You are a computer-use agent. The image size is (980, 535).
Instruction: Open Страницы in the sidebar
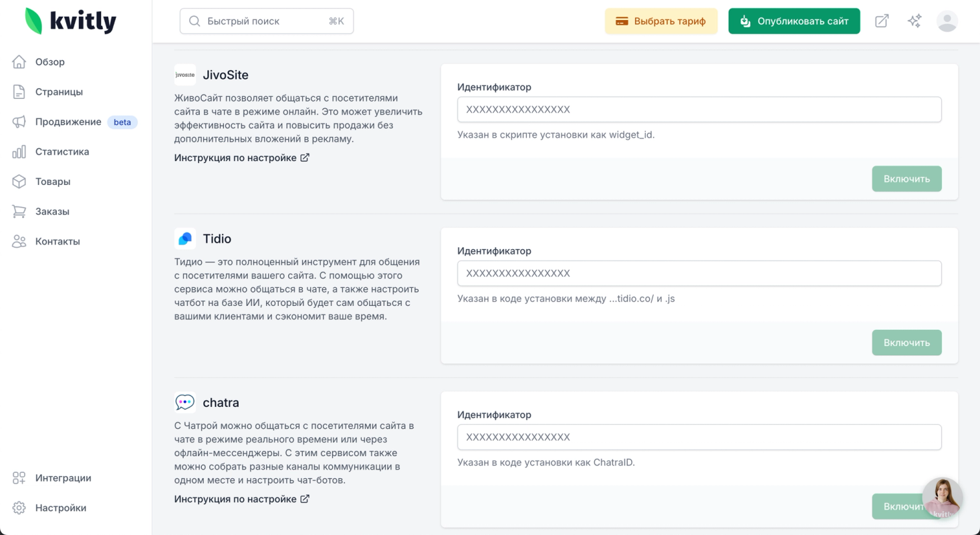coord(59,92)
